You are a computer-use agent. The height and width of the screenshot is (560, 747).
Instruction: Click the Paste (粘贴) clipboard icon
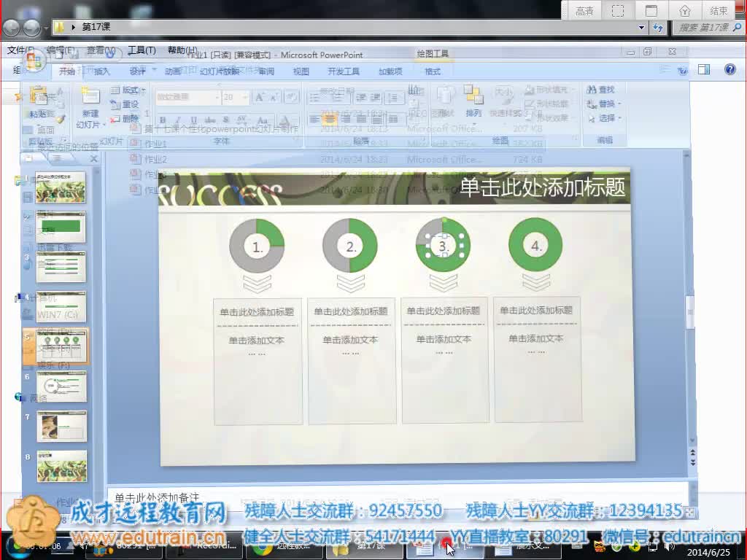[x=39, y=97]
